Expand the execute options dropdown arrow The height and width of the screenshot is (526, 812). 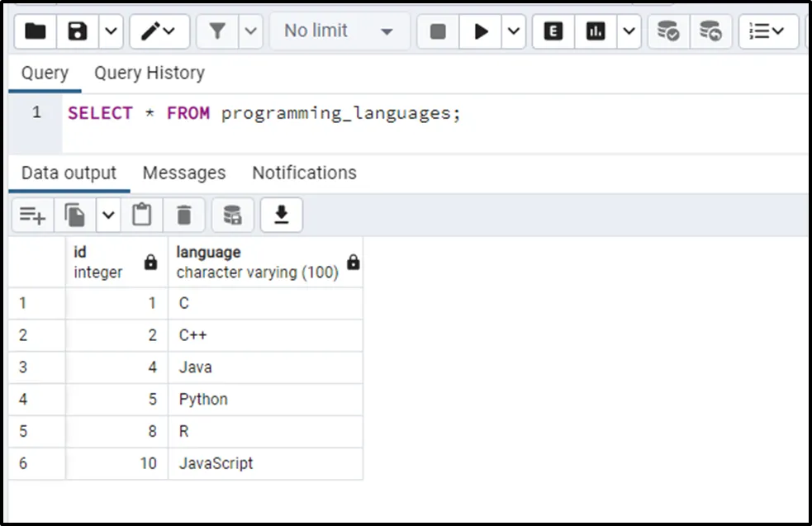(x=513, y=31)
